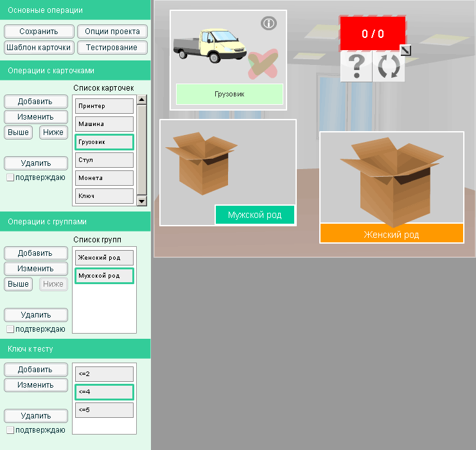Viewport: 476px width, 450px height.
Task: Select the <=5 key entry
Action: (104, 410)
